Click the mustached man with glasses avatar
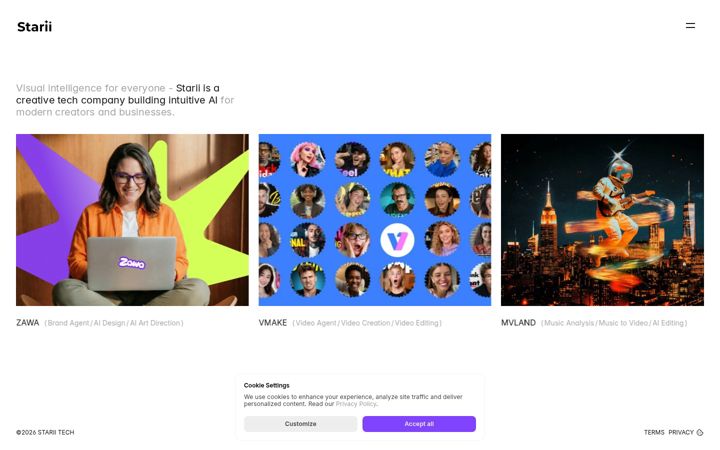 click(398, 199)
